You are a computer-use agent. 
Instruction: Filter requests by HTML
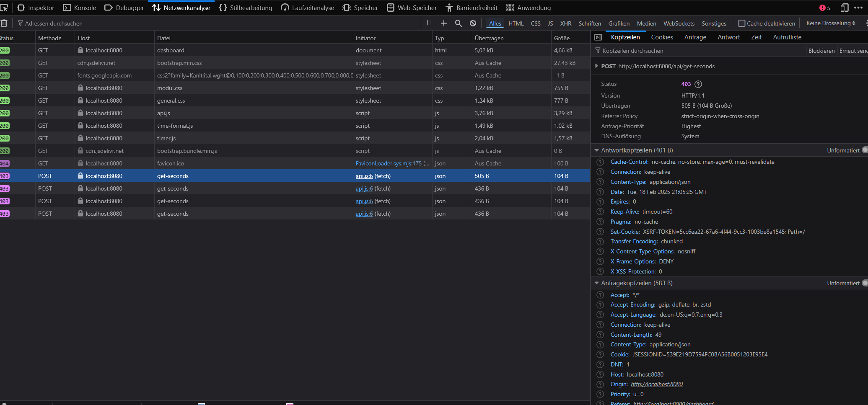pyautogui.click(x=516, y=23)
